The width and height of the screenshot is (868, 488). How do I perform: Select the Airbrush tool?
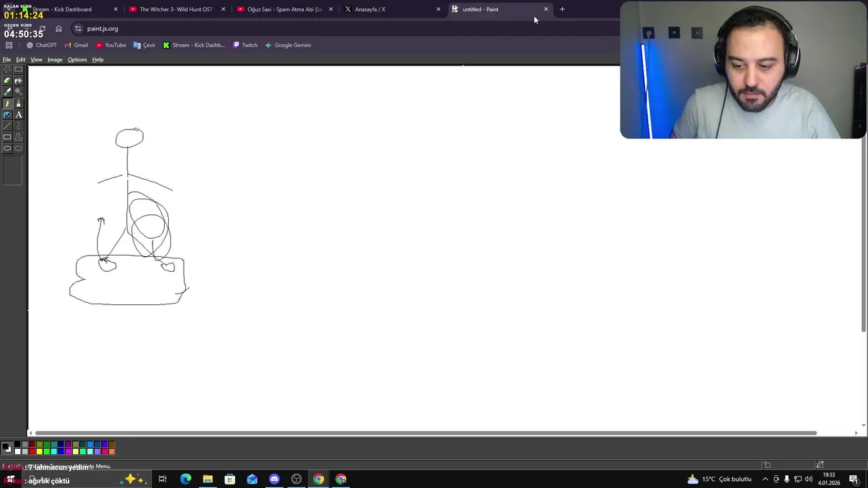click(x=7, y=115)
